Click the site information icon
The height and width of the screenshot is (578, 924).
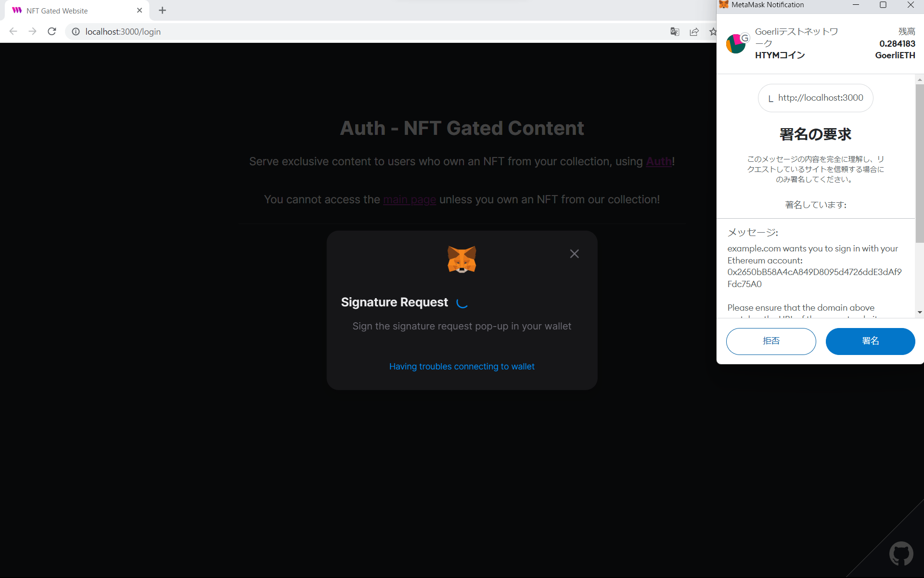click(x=76, y=32)
